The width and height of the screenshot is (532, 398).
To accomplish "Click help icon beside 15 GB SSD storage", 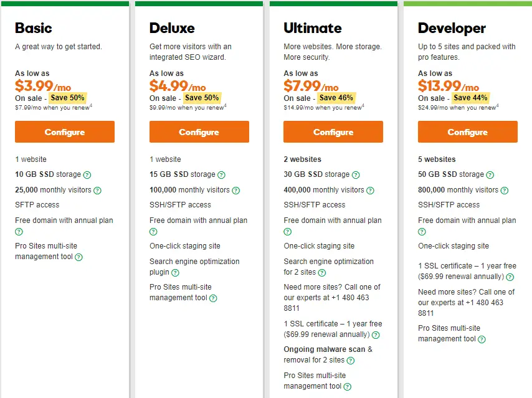I will coord(221,175).
